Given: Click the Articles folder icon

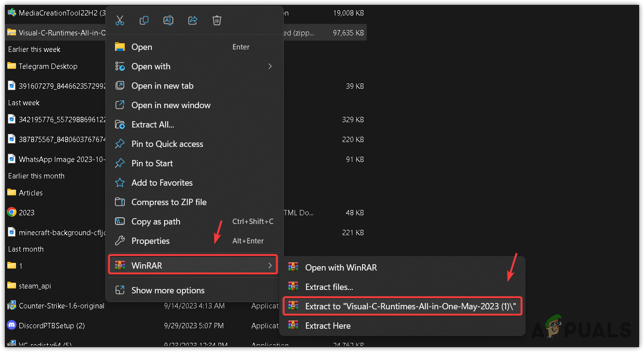Looking at the screenshot, I should point(12,192).
